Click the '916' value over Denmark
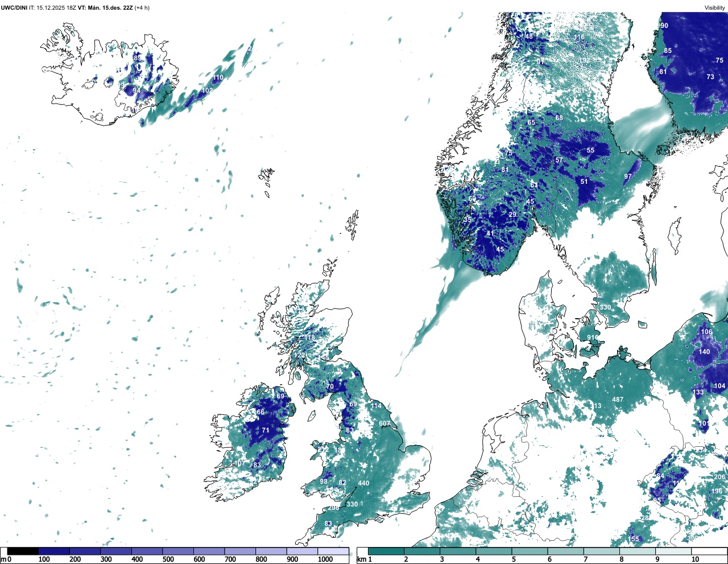The height and width of the screenshot is (564, 728). tap(593, 337)
